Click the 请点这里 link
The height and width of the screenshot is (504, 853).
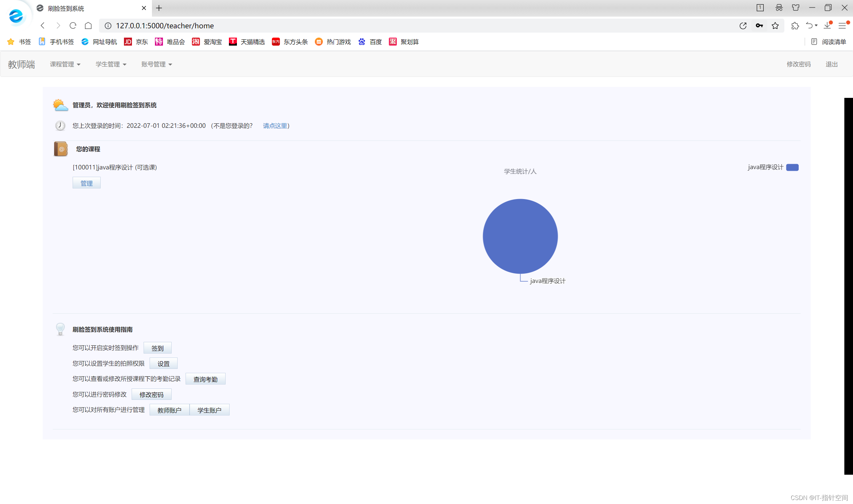coord(275,126)
